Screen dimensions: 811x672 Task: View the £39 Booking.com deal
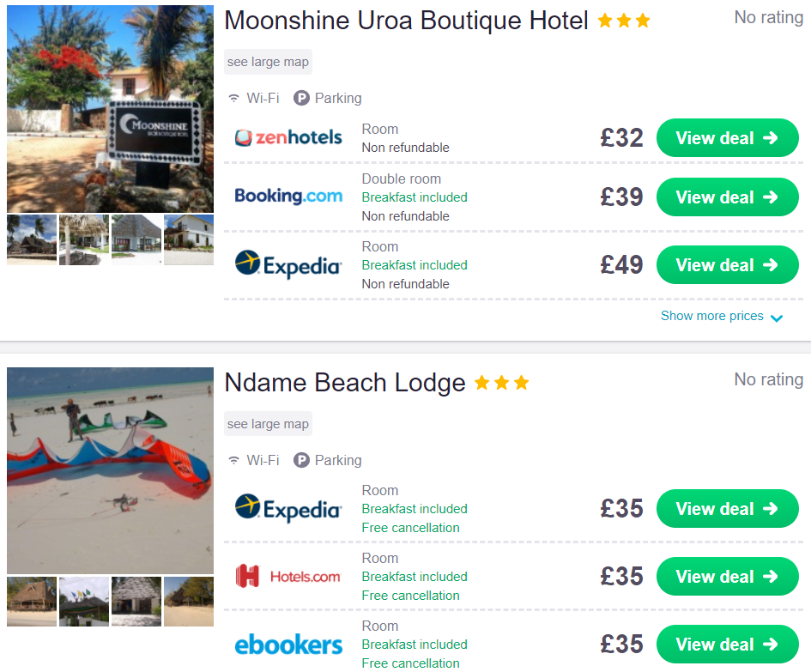(x=727, y=197)
